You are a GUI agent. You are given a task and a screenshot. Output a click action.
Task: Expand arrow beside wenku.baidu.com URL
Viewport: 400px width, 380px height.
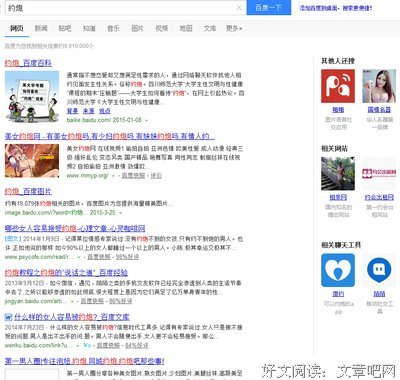[77, 346]
